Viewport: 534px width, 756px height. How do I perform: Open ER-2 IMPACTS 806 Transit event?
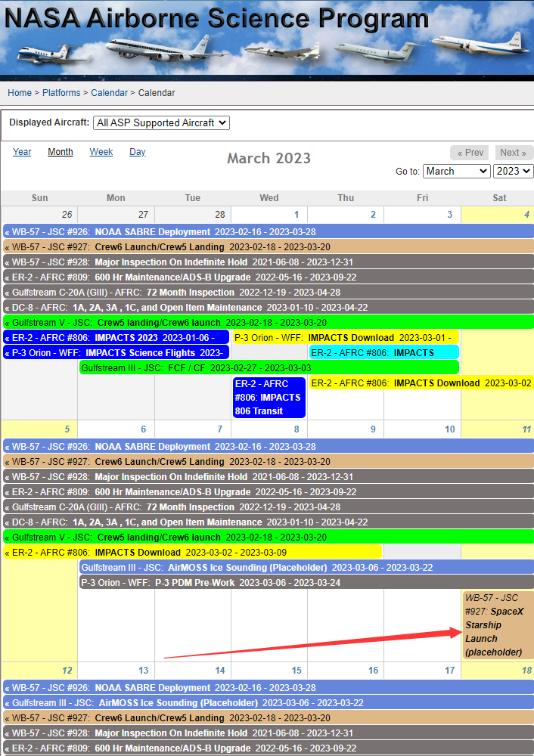click(269, 398)
